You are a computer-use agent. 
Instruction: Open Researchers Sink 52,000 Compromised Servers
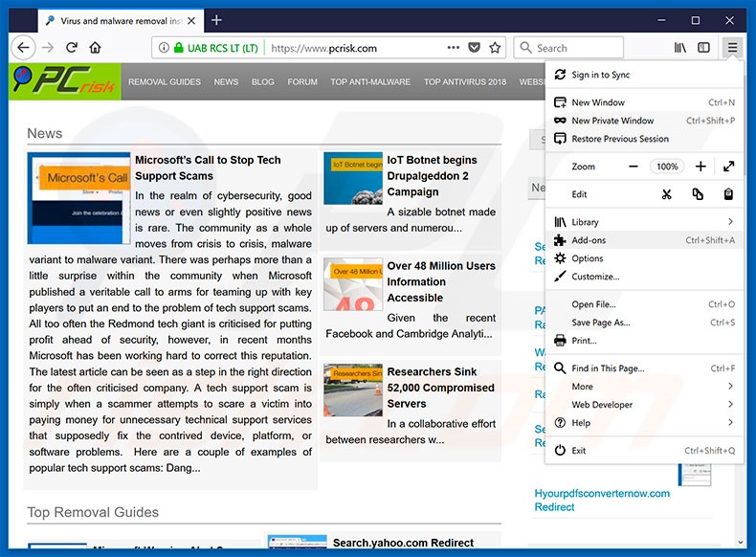(x=440, y=388)
